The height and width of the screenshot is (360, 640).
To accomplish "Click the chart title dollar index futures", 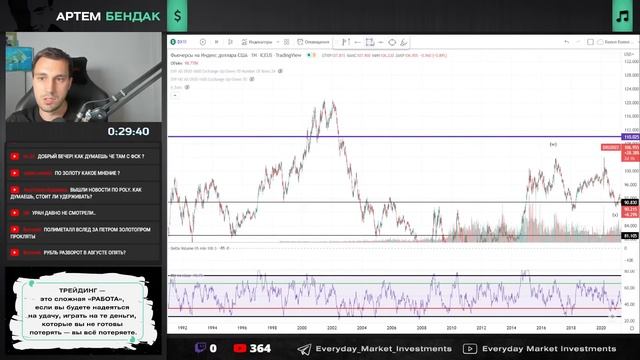I will 236,55.
